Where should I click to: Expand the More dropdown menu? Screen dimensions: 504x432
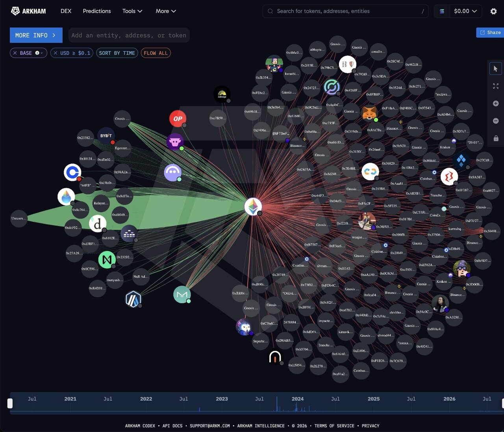166,11
